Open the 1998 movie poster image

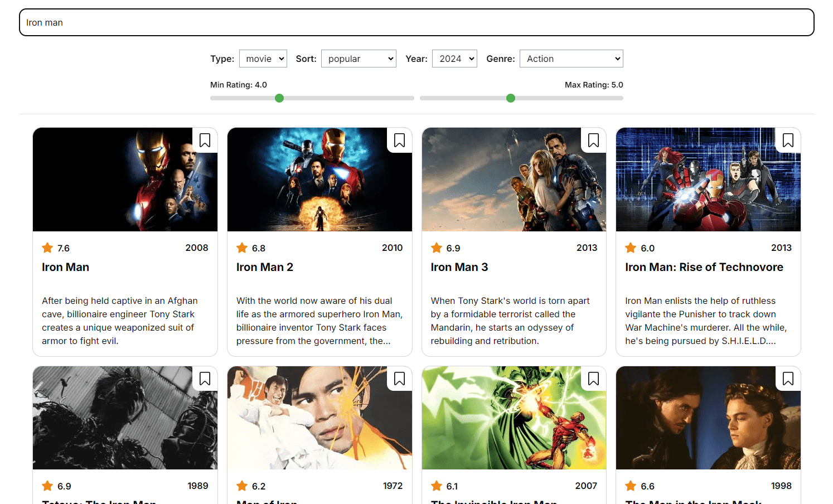coord(708,418)
